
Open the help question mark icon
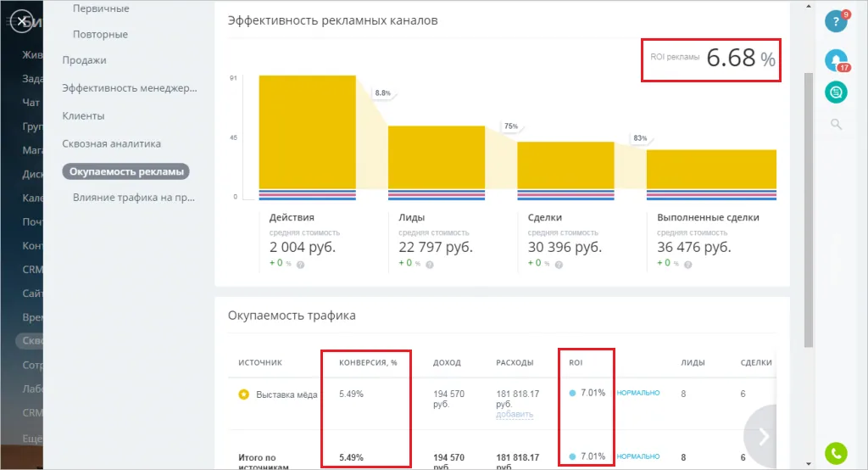(x=836, y=21)
